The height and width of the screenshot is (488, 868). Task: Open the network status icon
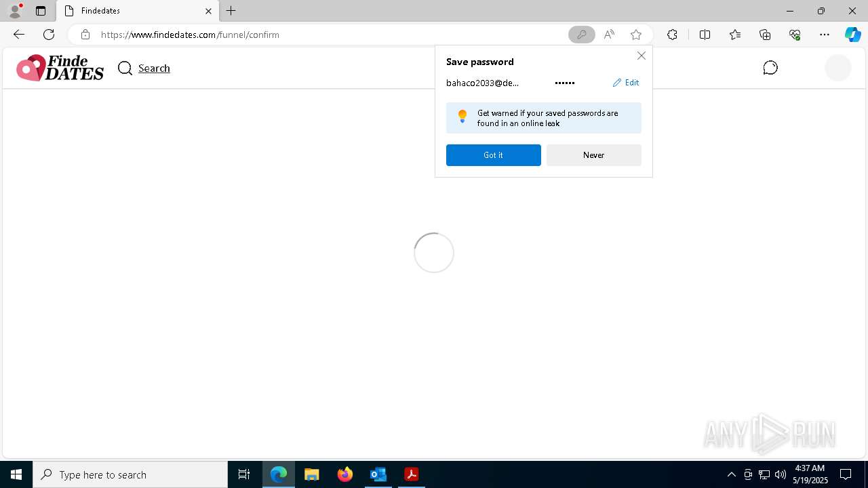(x=764, y=474)
